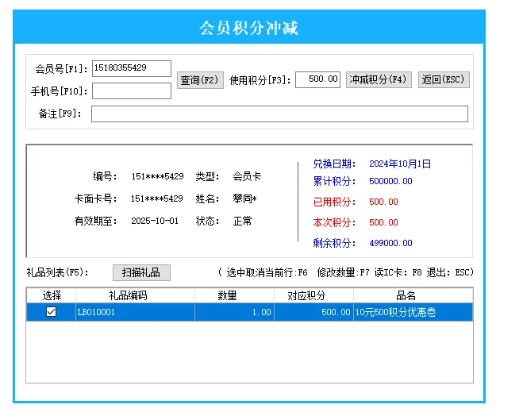The width and height of the screenshot is (523, 420).
Task: Click the 已用积分 value 500.00
Action: click(x=383, y=202)
